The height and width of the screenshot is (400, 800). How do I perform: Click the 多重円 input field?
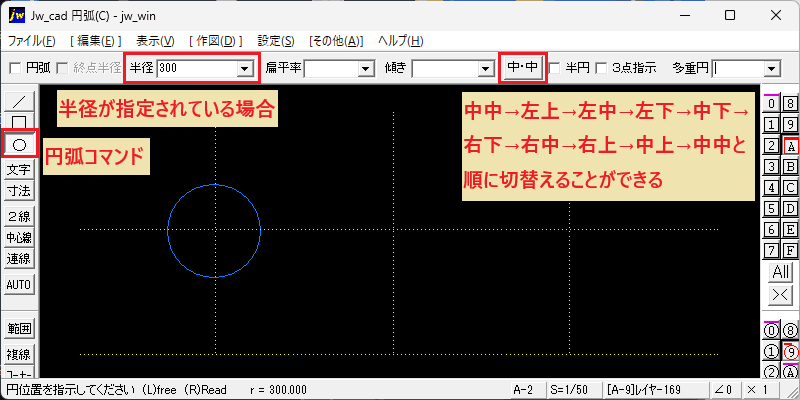coord(739,68)
